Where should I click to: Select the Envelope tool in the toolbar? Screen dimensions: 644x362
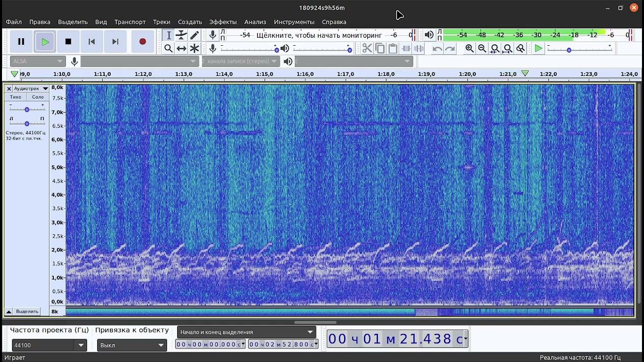pos(181,35)
